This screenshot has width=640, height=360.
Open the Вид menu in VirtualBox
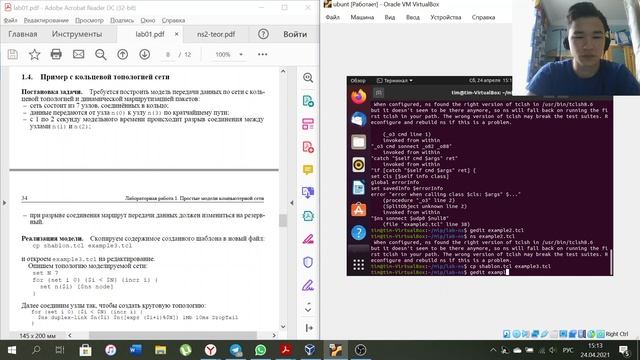coord(390,17)
